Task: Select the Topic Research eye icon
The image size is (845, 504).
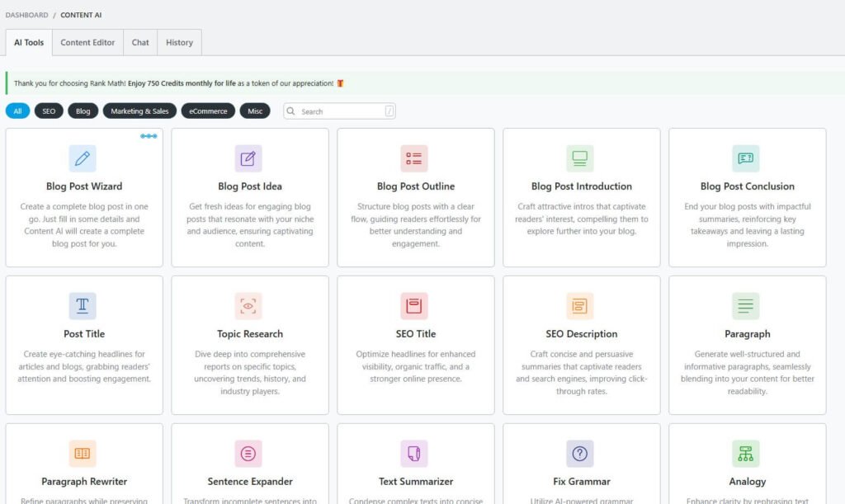Action: pos(248,306)
